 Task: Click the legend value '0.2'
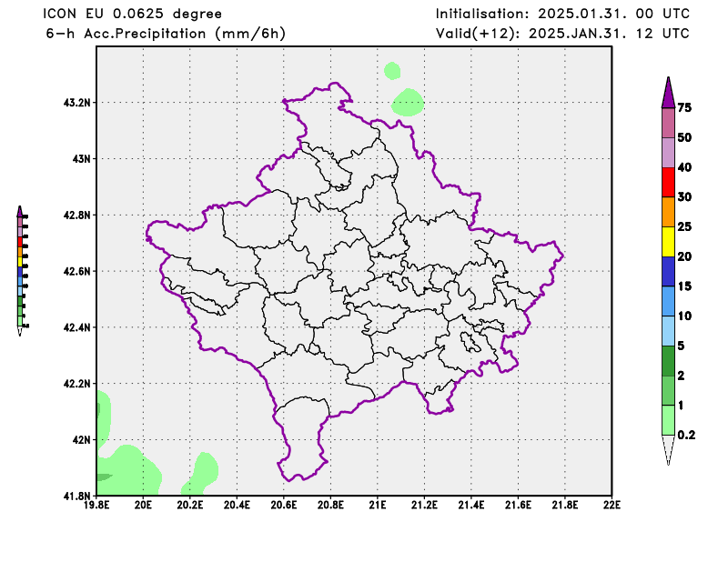coord(686,435)
